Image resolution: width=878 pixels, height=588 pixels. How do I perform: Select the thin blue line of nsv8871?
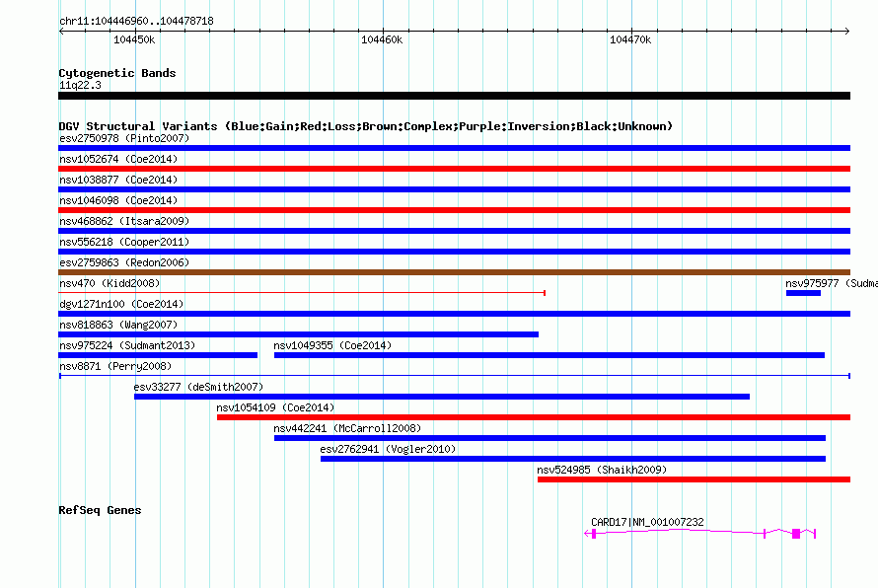point(455,376)
